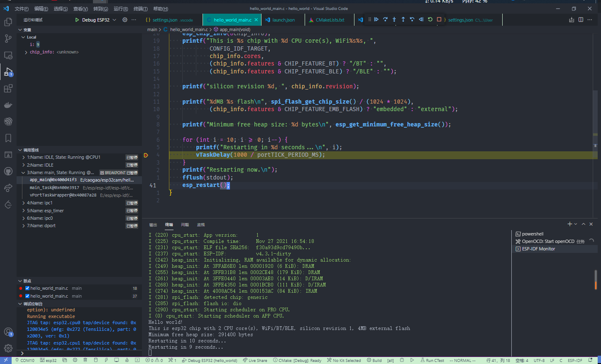The image size is (601, 364).
Task: Stop the debug session
Action: click(x=439, y=19)
